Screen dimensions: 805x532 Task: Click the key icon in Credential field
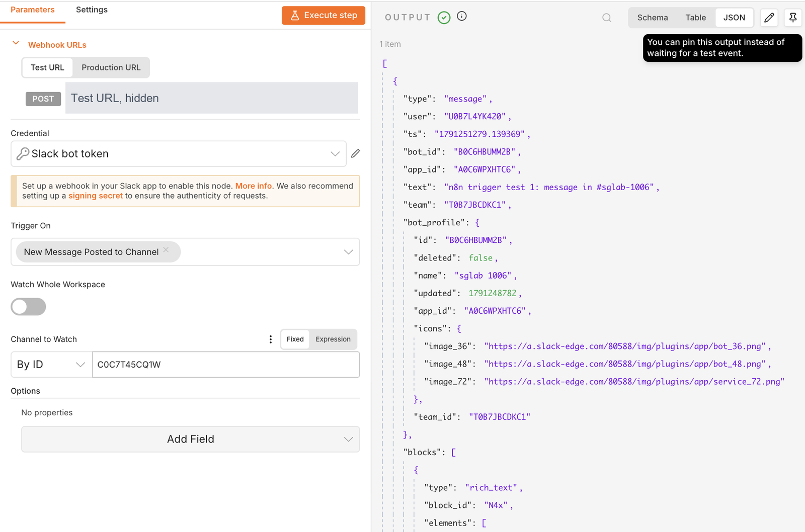pos(23,154)
